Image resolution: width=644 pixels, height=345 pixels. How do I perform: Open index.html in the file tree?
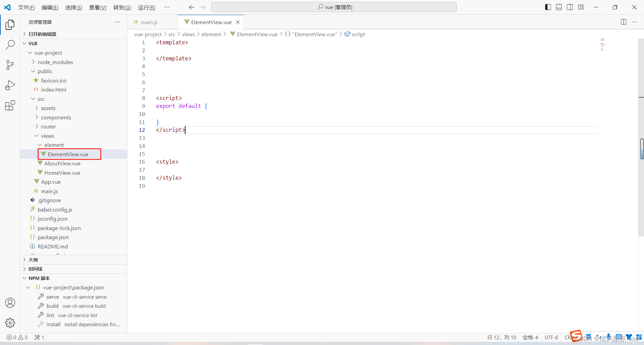[53, 90]
